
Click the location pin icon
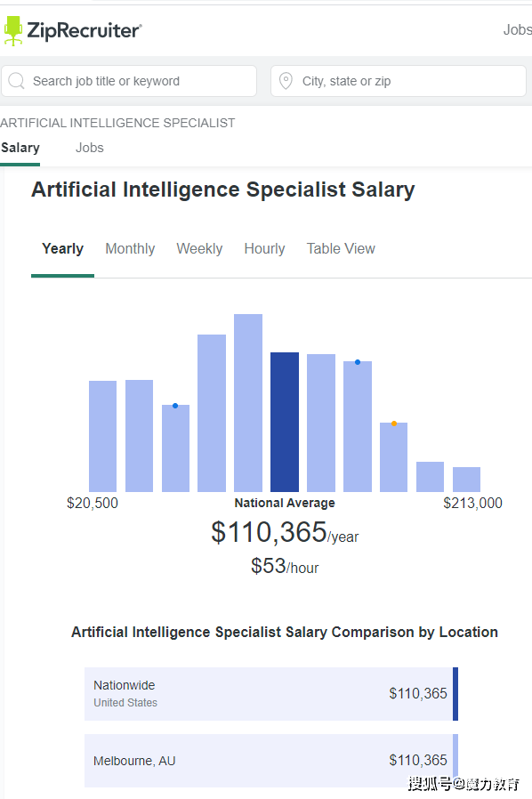(286, 80)
